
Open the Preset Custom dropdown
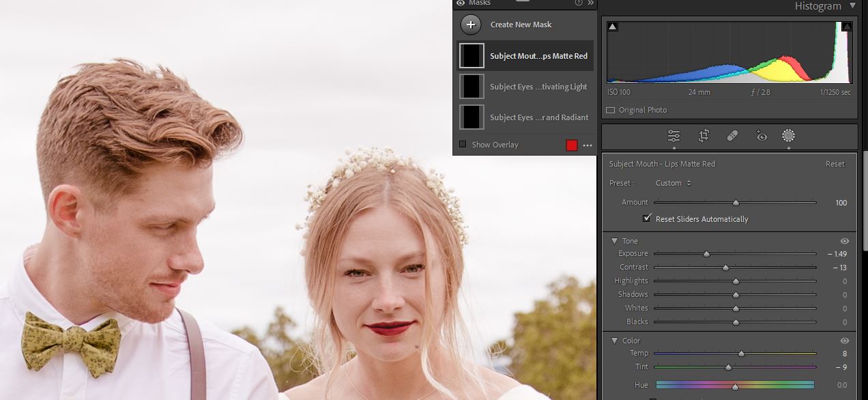click(x=673, y=183)
